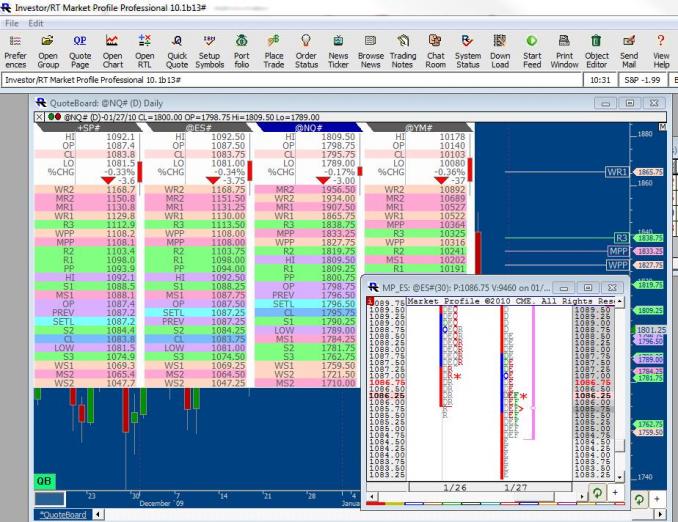
Task: Click the Download toolbar icon
Action: click(500, 51)
